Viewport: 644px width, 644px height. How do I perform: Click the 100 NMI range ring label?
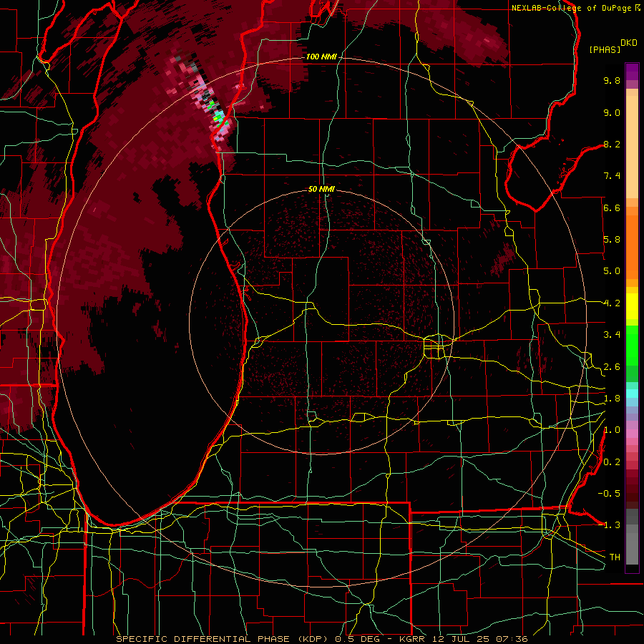[321, 57]
